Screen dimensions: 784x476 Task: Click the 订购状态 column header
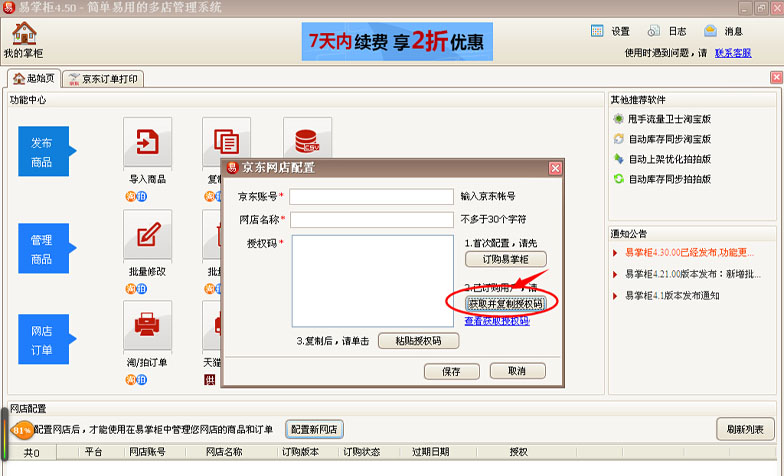point(362,452)
